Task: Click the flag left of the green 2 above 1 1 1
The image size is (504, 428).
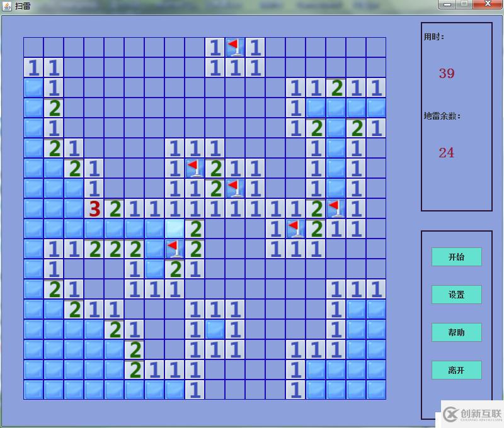Action: pyautogui.click(x=295, y=228)
